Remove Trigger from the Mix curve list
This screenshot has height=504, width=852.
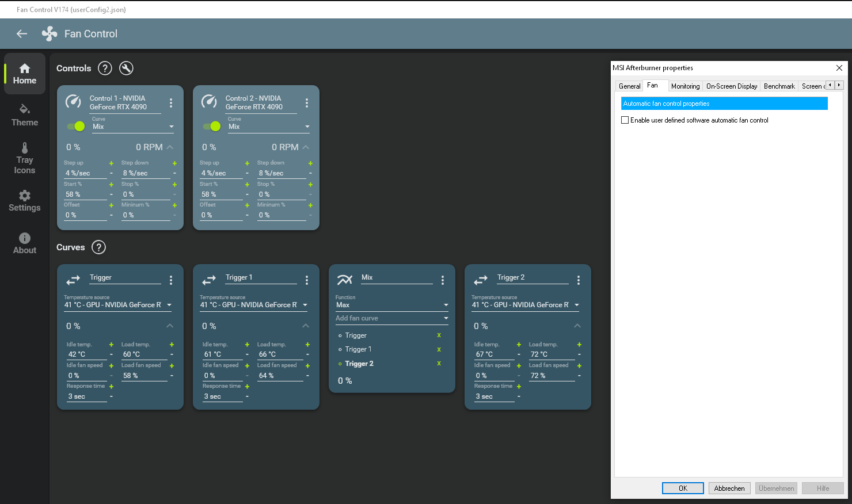pyautogui.click(x=439, y=335)
